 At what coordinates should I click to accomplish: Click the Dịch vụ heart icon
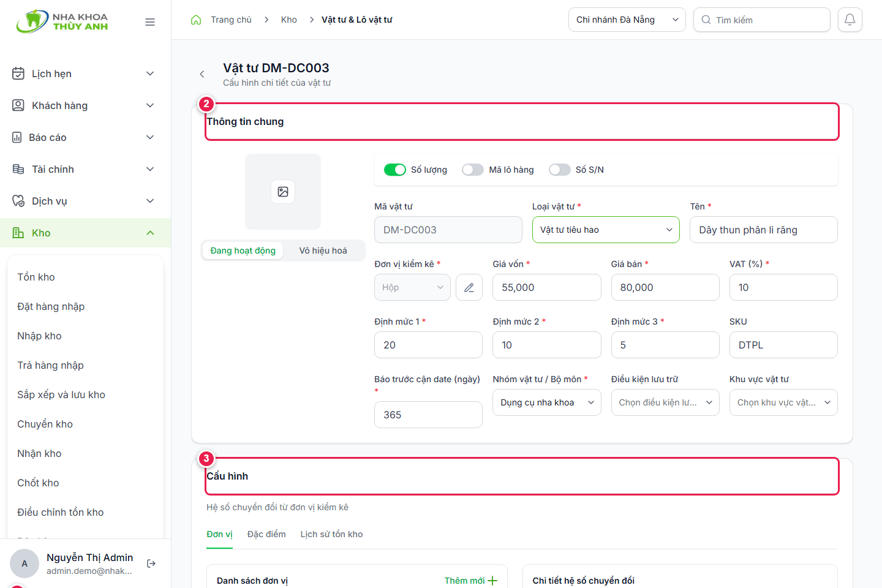point(18,201)
